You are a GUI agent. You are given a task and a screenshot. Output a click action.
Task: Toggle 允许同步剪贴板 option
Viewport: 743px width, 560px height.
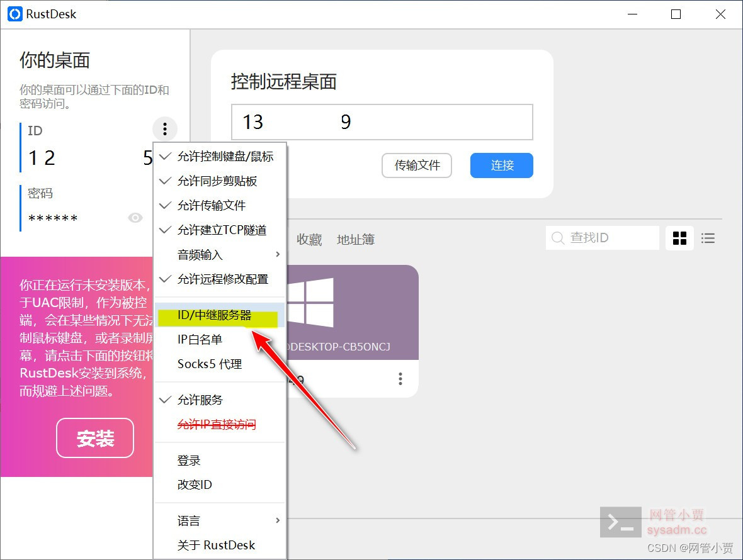(220, 181)
